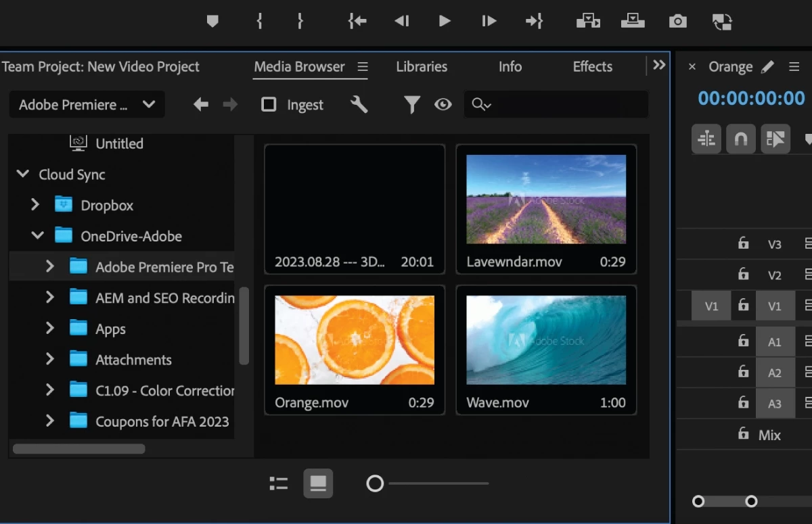Go to Out point
Screen dimensions: 812x524
535,21
